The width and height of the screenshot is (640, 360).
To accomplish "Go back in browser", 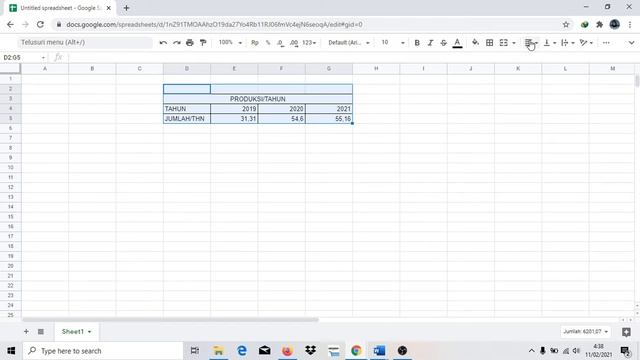I will [10, 24].
